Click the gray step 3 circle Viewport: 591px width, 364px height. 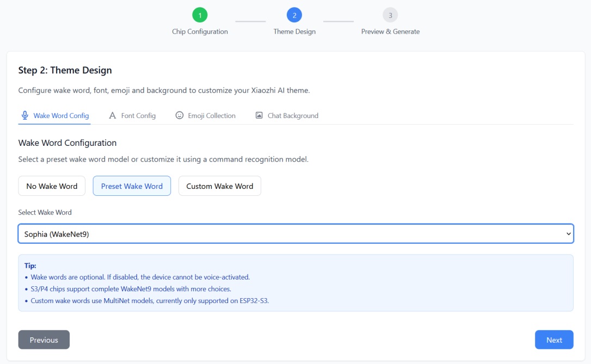pos(390,15)
